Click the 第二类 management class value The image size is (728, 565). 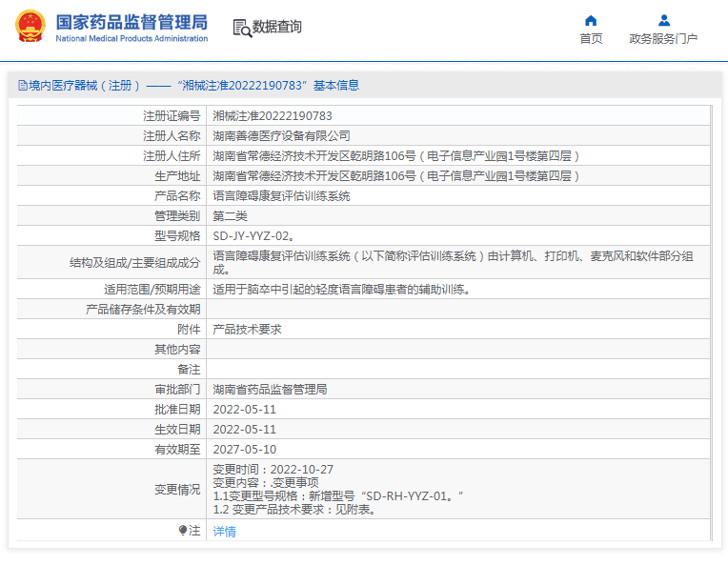pyautogui.click(x=230, y=215)
